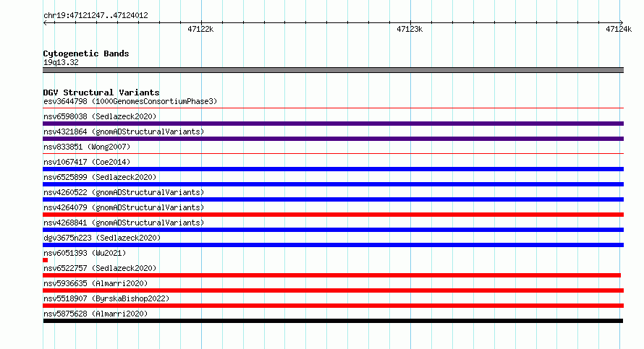Click the red nsv5936635 variant bar
The image size is (644, 349).
point(333,290)
